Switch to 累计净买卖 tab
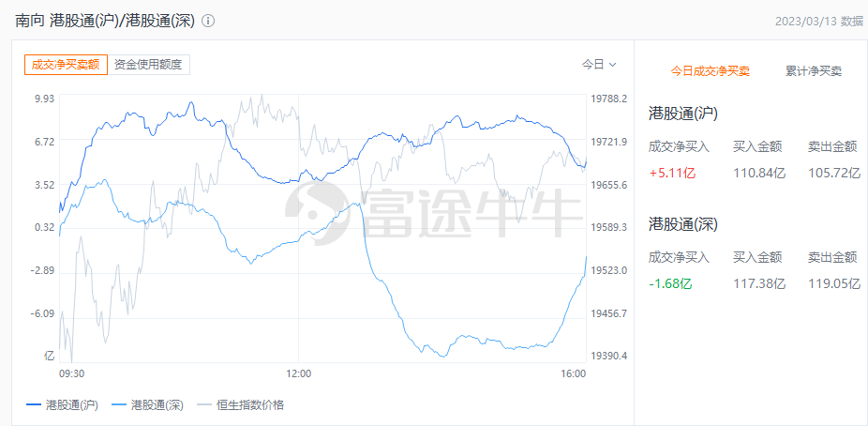The width and height of the screenshot is (868, 426). (x=814, y=71)
